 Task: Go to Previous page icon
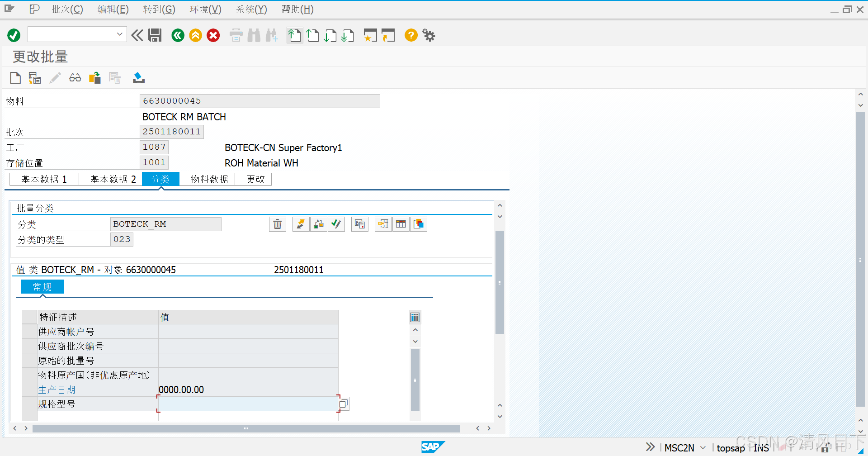(312, 35)
